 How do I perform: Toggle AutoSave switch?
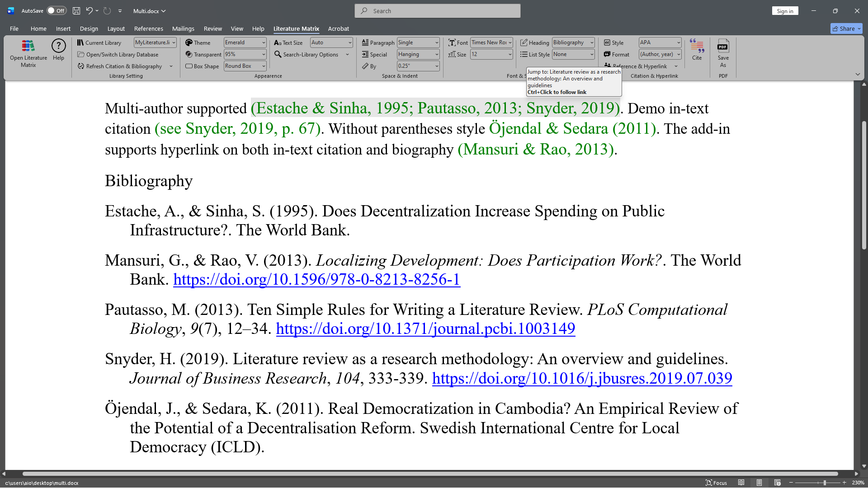pos(57,11)
